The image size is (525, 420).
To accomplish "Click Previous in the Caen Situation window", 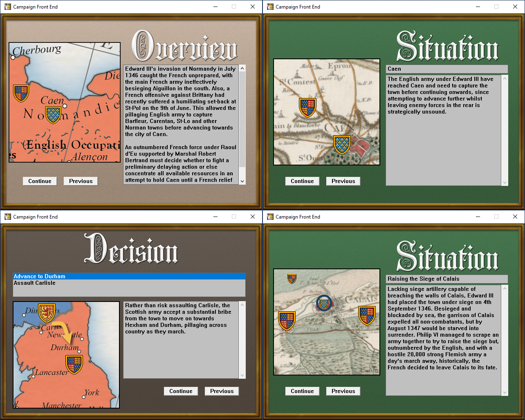I will pos(343,181).
